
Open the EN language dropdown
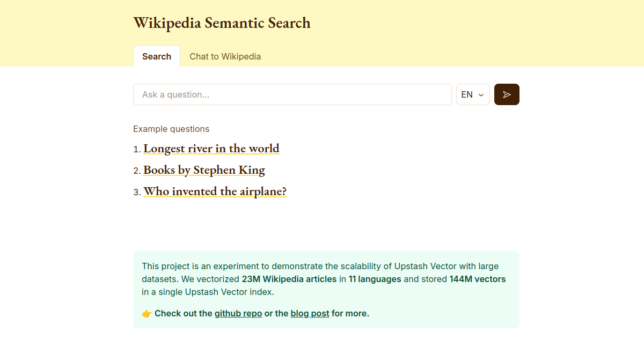pos(473,94)
